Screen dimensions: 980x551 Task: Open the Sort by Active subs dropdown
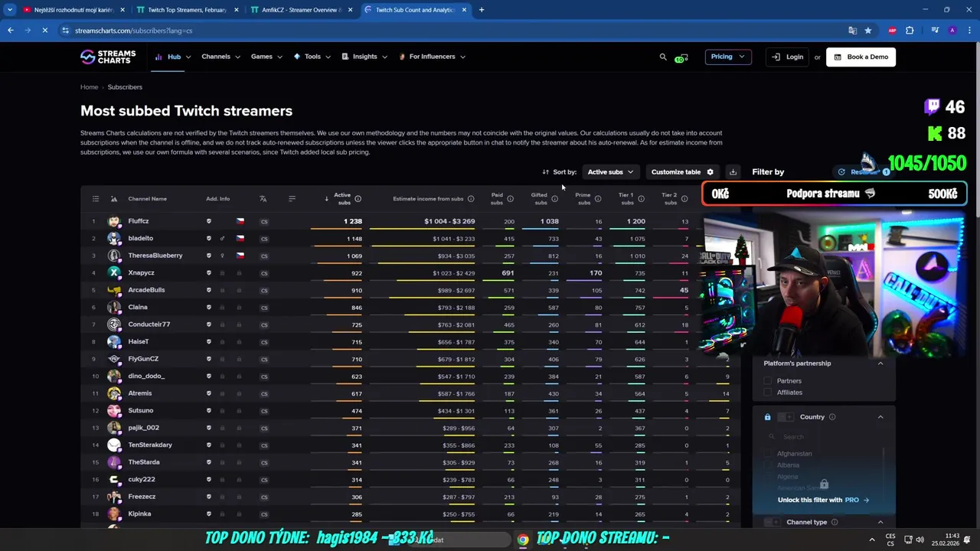[x=609, y=172]
